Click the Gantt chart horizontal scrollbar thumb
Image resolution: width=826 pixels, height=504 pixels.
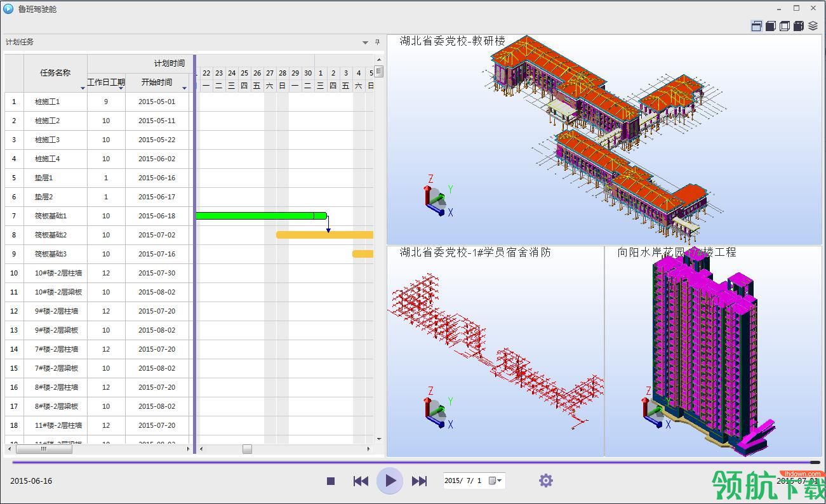click(x=247, y=449)
